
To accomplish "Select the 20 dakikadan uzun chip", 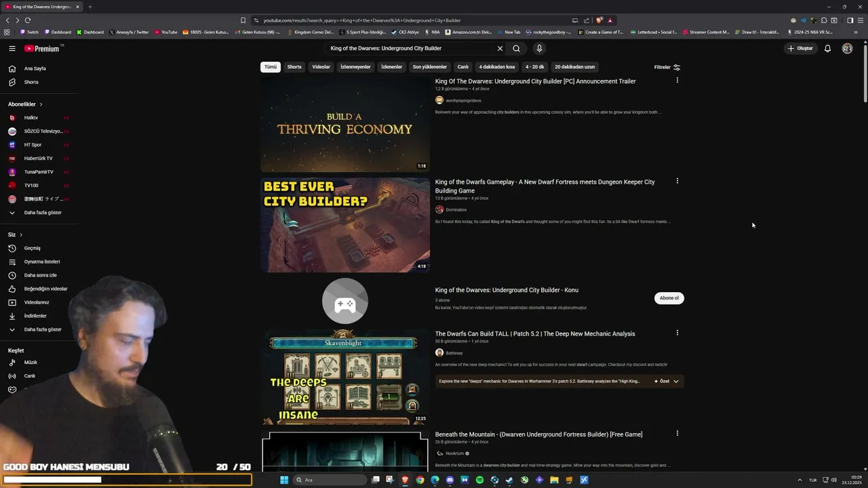I will point(575,67).
